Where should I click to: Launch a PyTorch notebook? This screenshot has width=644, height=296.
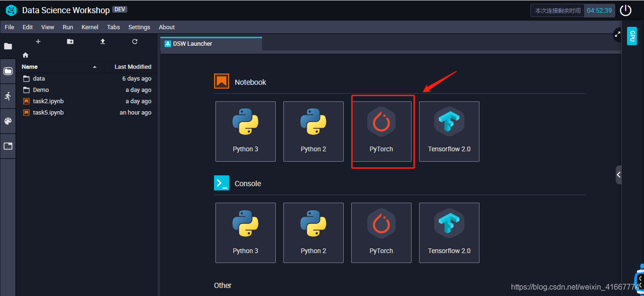point(381,132)
